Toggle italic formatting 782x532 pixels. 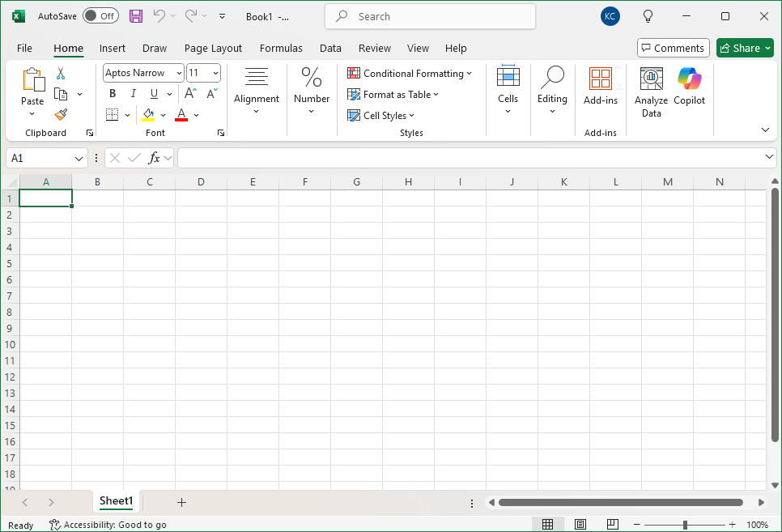(x=133, y=94)
